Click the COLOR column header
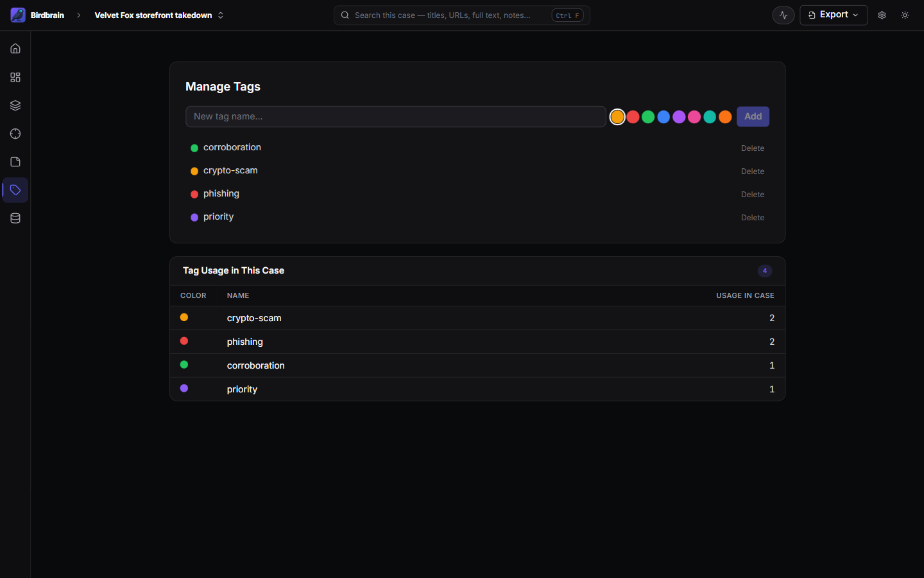The width and height of the screenshot is (924, 578). coord(193,295)
